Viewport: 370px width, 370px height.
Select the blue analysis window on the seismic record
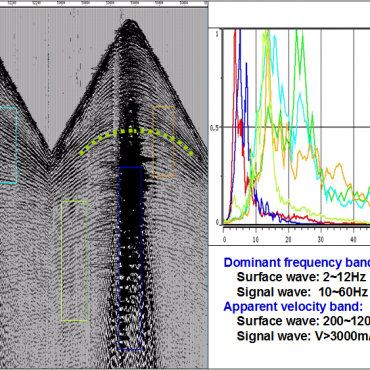click(130, 258)
